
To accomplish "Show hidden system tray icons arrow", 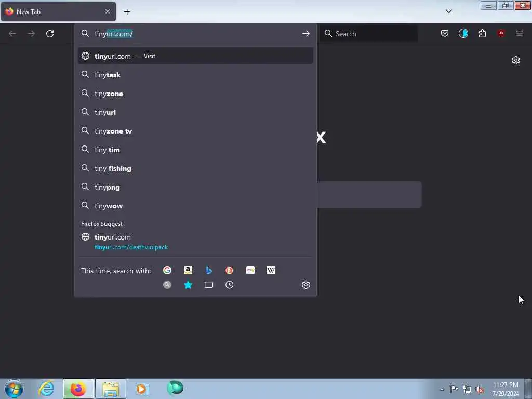I will [x=442, y=389].
